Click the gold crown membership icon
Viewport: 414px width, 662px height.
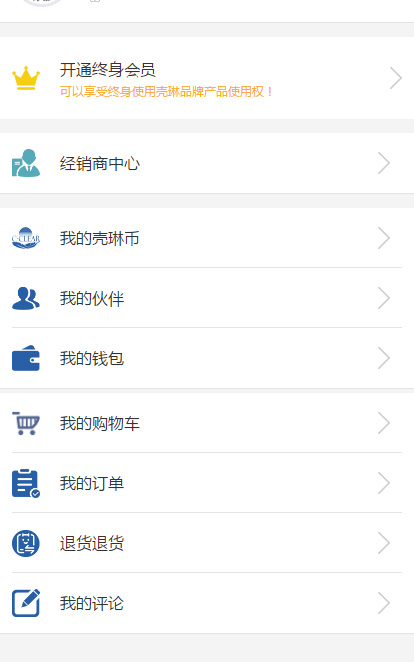click(26, 78)
